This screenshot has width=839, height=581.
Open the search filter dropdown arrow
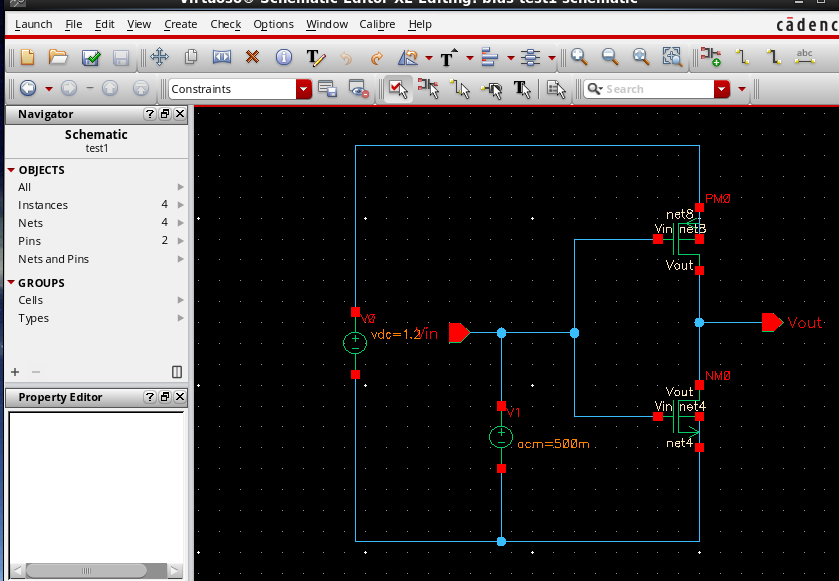point(723,89)
